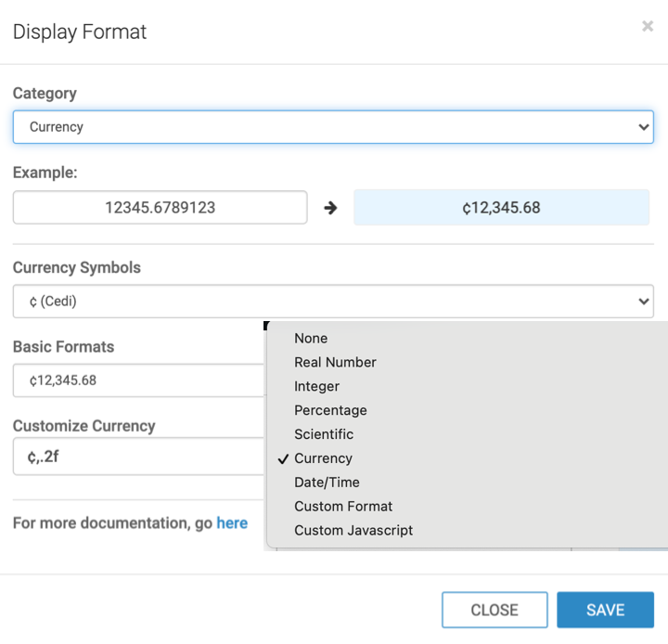Close dialog with the X icon
668x644 pixels.
point(648,27)
